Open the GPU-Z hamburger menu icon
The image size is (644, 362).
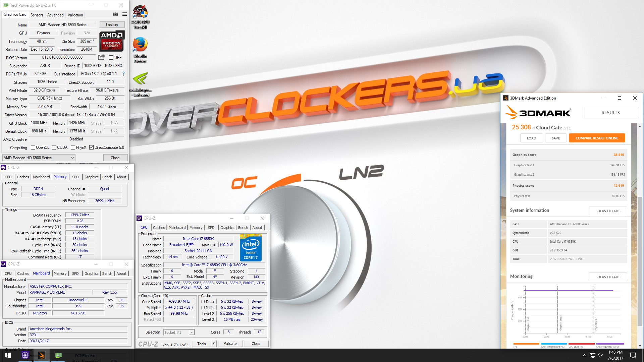click(x=124, y=14)
